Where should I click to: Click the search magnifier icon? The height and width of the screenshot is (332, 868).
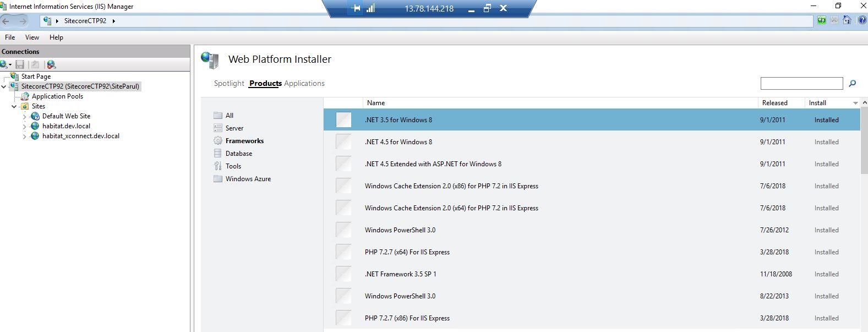[853, 83]
